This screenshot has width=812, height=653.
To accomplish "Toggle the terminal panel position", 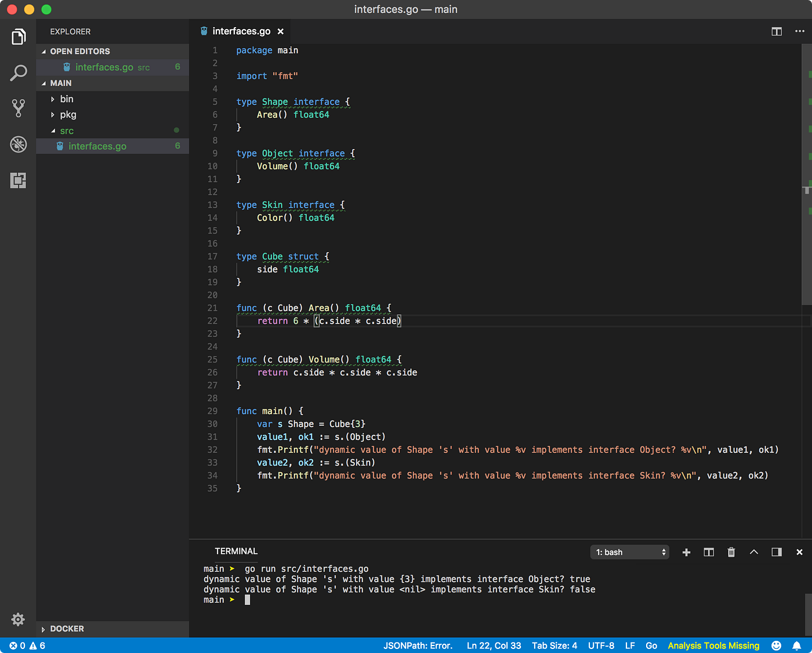I will [x=777, y=552].
